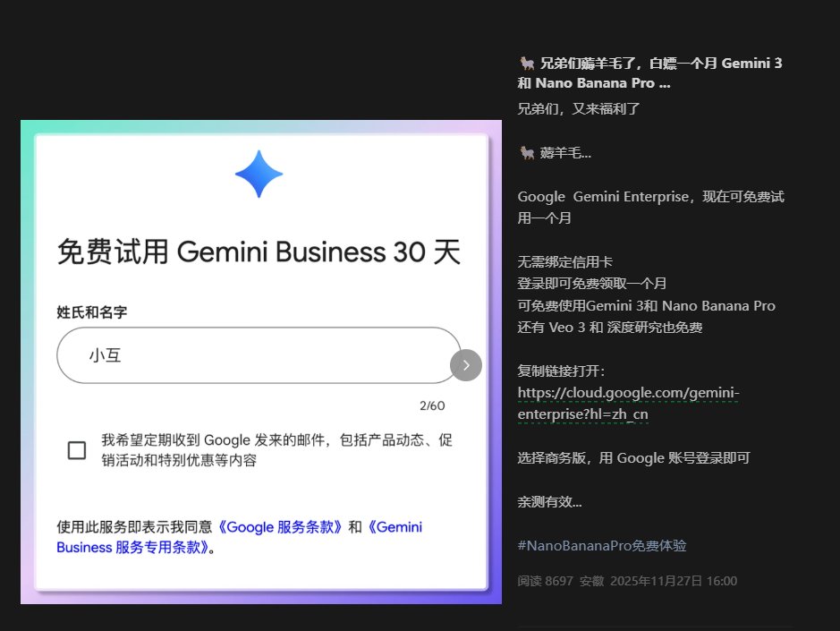
Task: Focus the 姓氏和名字 name input field
Action: pyautogui.click(x=259, y=355)
